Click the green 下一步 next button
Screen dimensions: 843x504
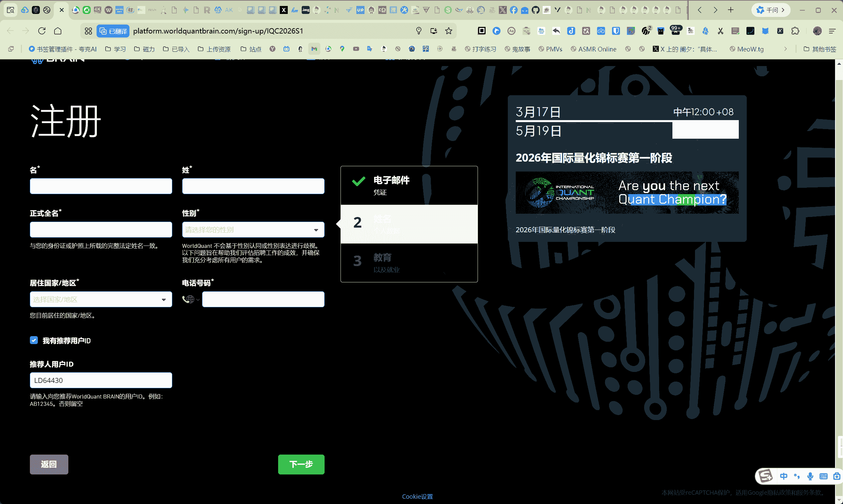pos(301,464)
